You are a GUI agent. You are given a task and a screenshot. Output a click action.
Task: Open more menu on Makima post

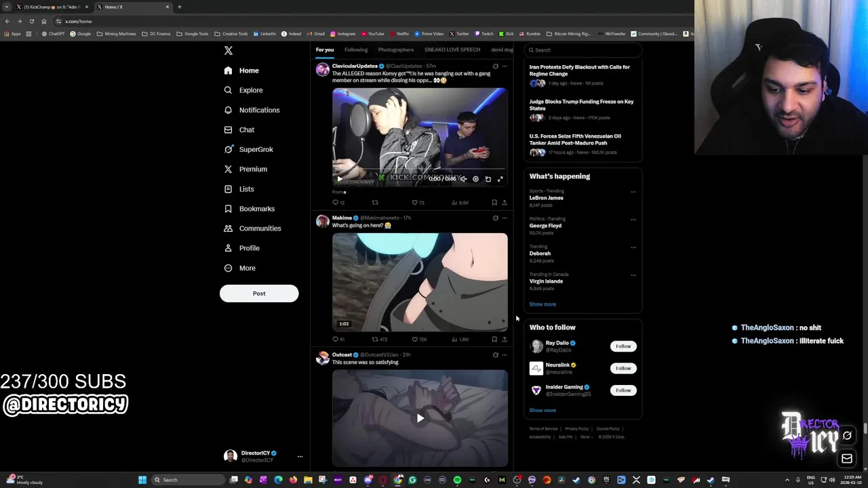click(505, 218)
